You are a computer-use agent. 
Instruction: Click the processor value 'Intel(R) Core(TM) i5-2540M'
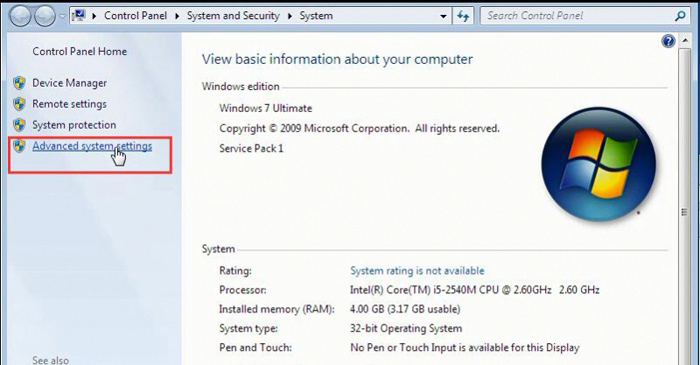[x=475, y=290]
